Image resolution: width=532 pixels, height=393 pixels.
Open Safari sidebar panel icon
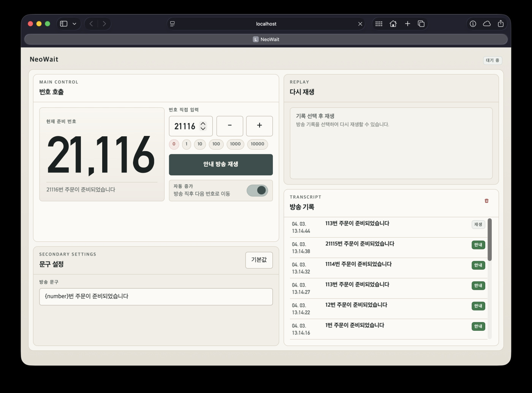64,24
